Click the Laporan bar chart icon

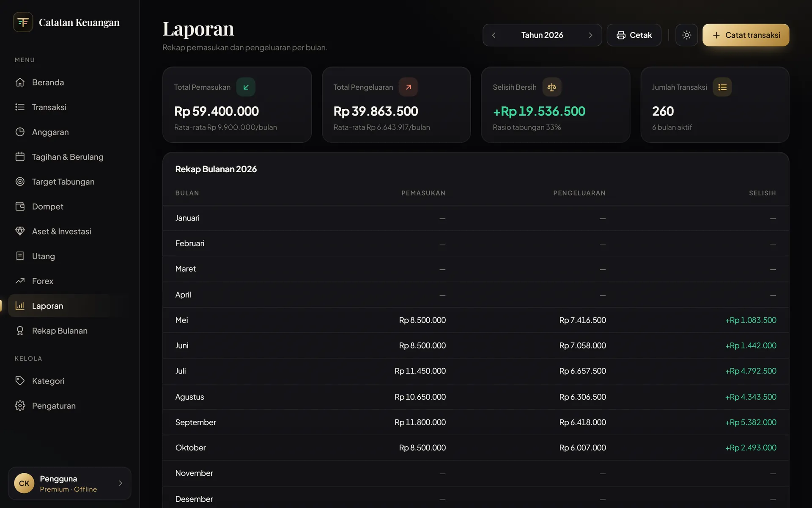click(x=20, y=306)
